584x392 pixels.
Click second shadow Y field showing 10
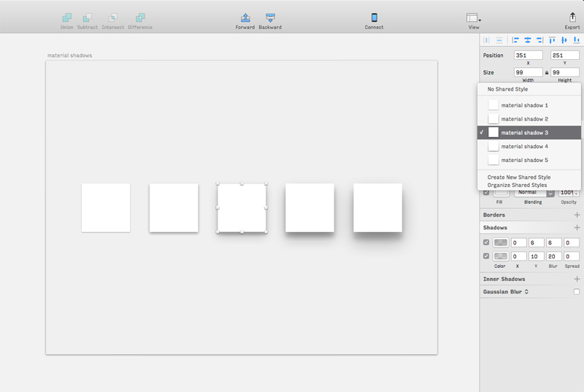(x=537, y=256)
